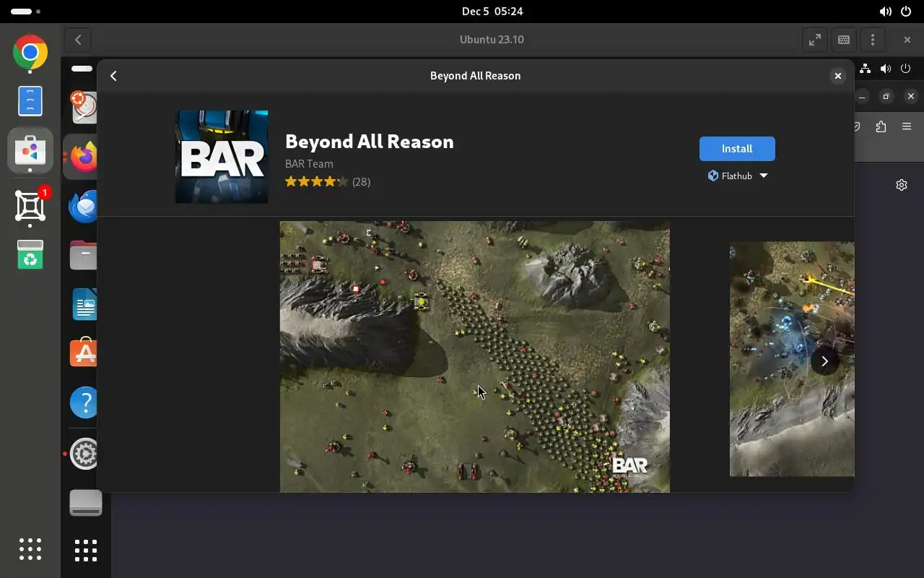Screen dimensions: 924x578
Task: Open the host clock Dec 5 05:24
Action: (492, 12)
